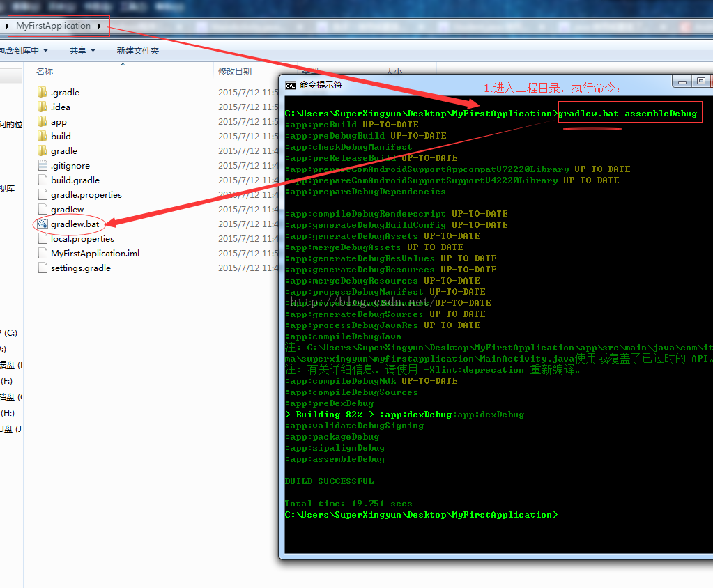
Task: Sort by the 修改日期 column header
Action: [235, 71]
